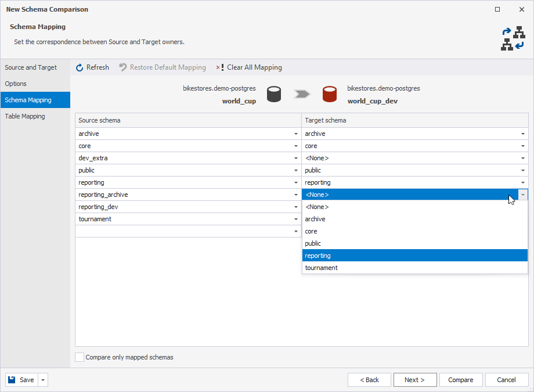
Task: Click the Restore Default Mapping undo icon
Action: click(x=122, y=67)
